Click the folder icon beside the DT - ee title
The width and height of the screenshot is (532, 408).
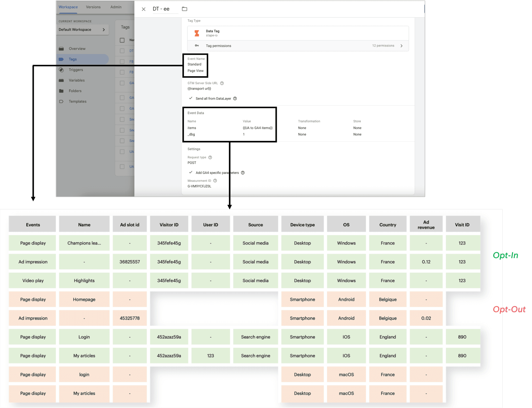click(184, 9)
